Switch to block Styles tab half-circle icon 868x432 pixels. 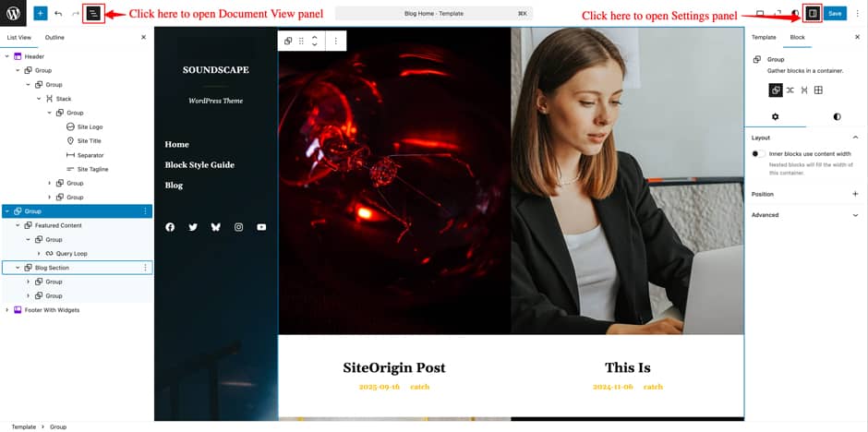pos(837,116)
